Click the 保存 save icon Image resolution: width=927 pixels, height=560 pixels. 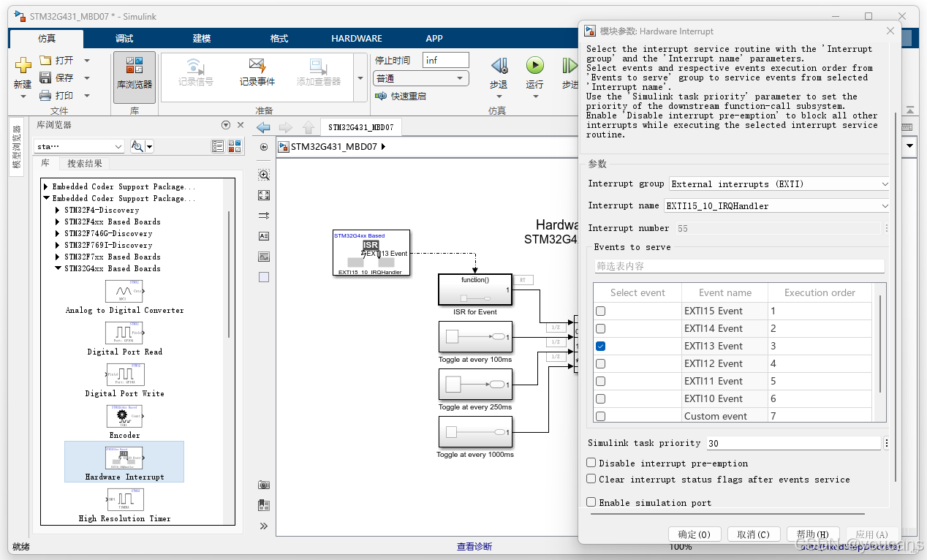coord(45,77)
